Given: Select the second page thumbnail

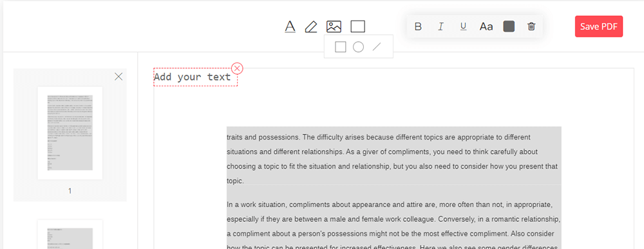Looking at the screenshot, I should pyautogui.click(x=70, y=235).
